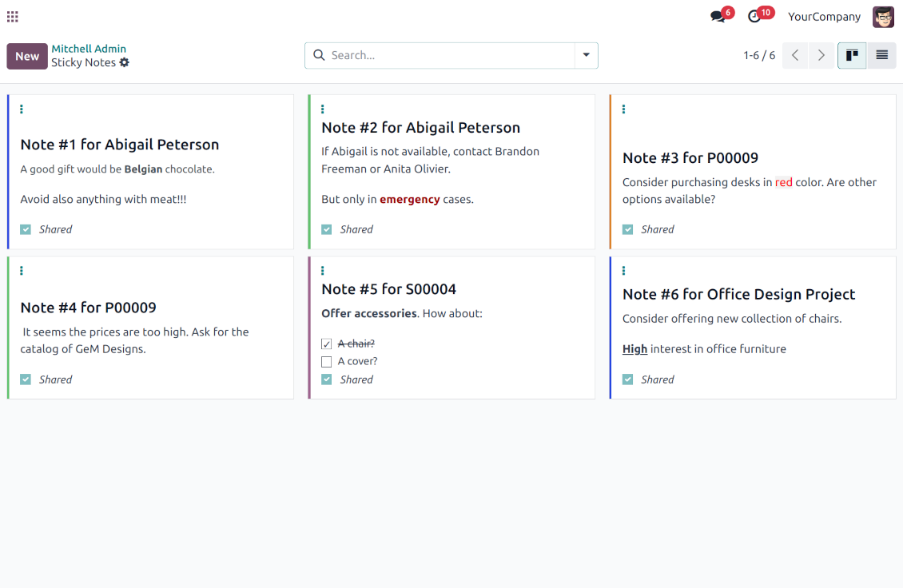Open the user avatar menu

tap(883, 17)
